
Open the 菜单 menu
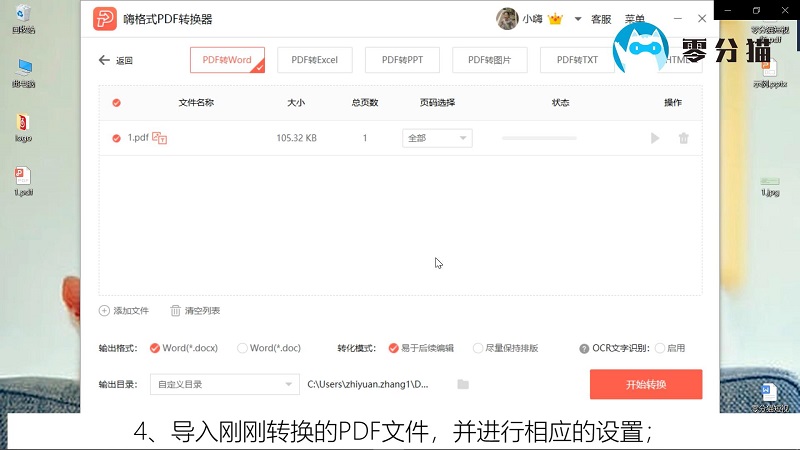tap(635, 19)
